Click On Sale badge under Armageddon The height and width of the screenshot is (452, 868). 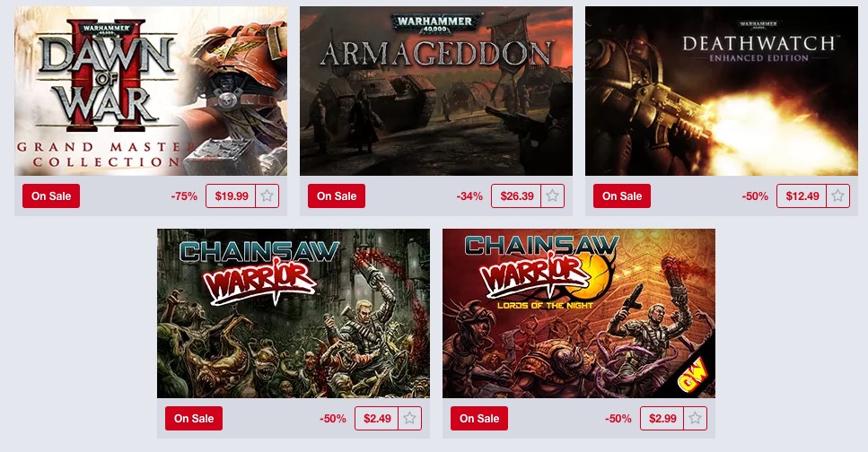pyautogui.click(x=337, y=196)
